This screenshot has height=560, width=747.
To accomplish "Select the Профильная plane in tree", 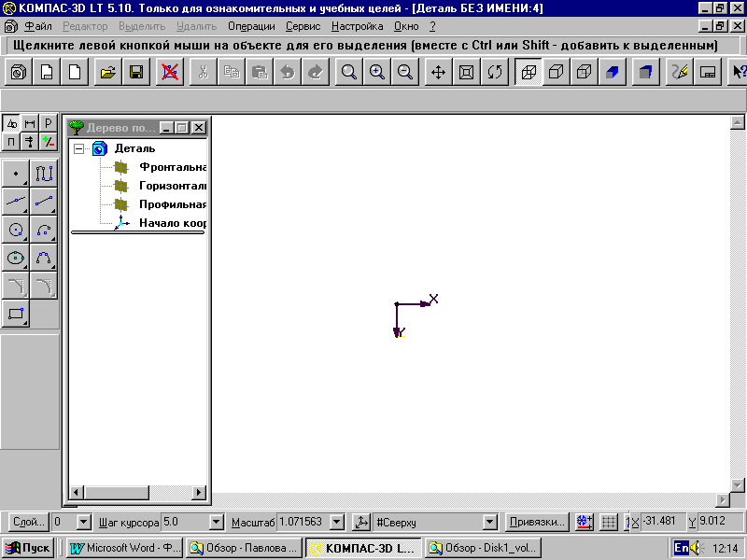I will point(173,204).
